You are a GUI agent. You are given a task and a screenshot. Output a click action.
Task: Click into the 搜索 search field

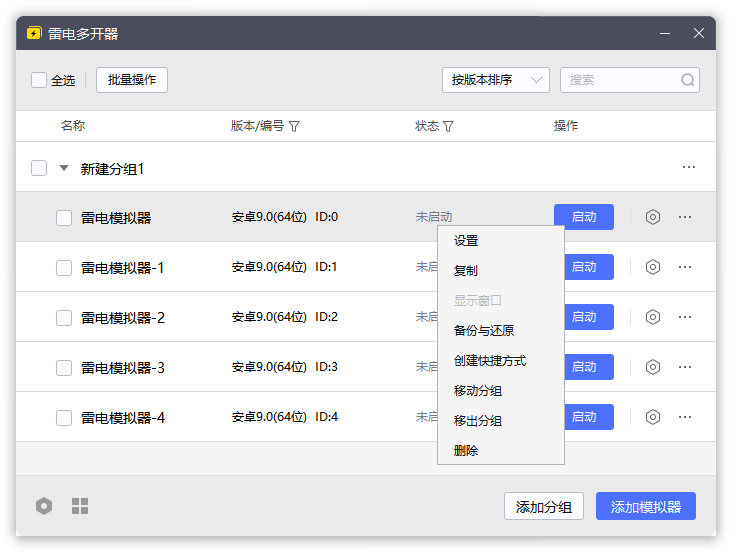pyautogui.click(x=620, y=80)
